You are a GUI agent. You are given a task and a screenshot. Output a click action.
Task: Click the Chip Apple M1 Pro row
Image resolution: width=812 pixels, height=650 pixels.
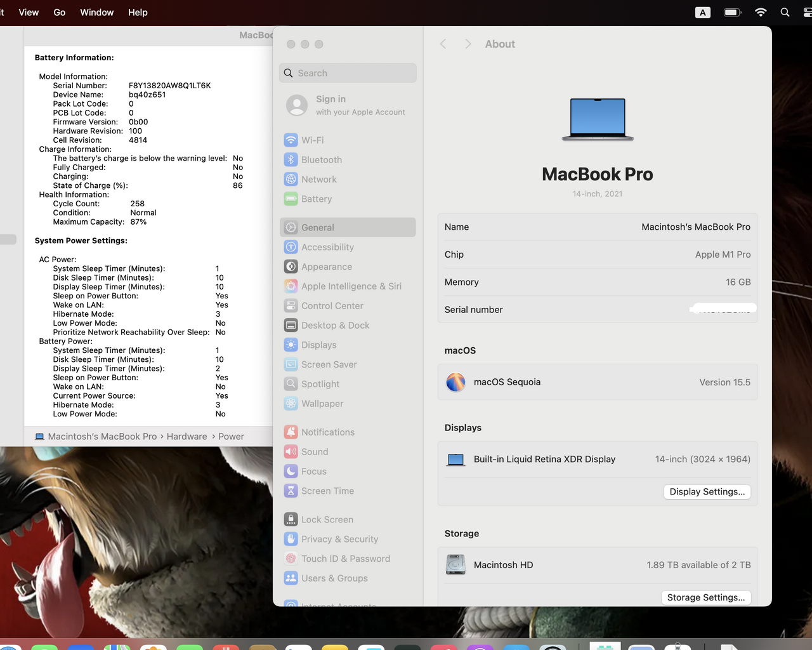tap(598, 255)
